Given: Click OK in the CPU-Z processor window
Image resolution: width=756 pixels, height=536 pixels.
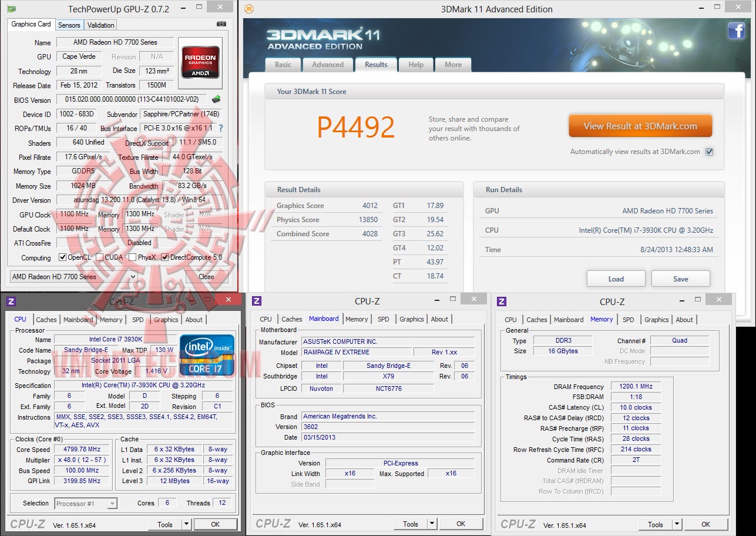Looking at the screenshot, I should (x=215, y=524).
